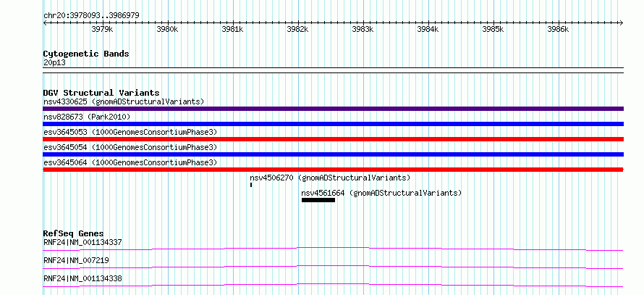The width and height of the screenshot is (644, 295).
Task: Click the Cytogenetic Bands track title
Action: click(x=86, y=54)
